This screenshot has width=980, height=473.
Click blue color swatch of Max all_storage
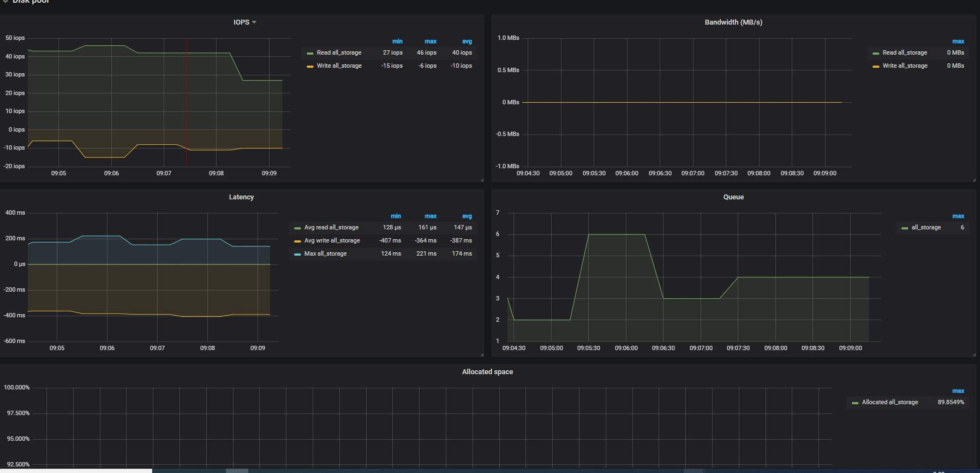(x=297, y=255)
